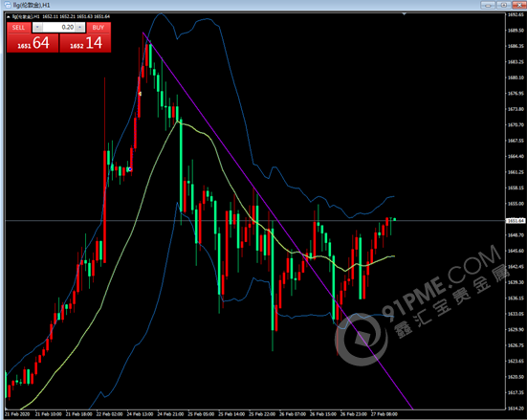Click the BUY label button

pyautogui.click(x=99, y=27)
